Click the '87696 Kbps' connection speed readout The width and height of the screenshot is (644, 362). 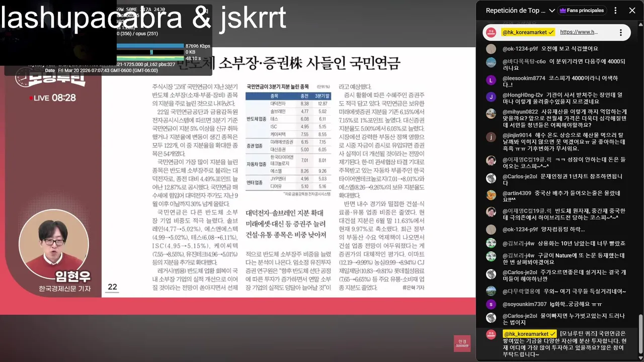pos(197,46)
